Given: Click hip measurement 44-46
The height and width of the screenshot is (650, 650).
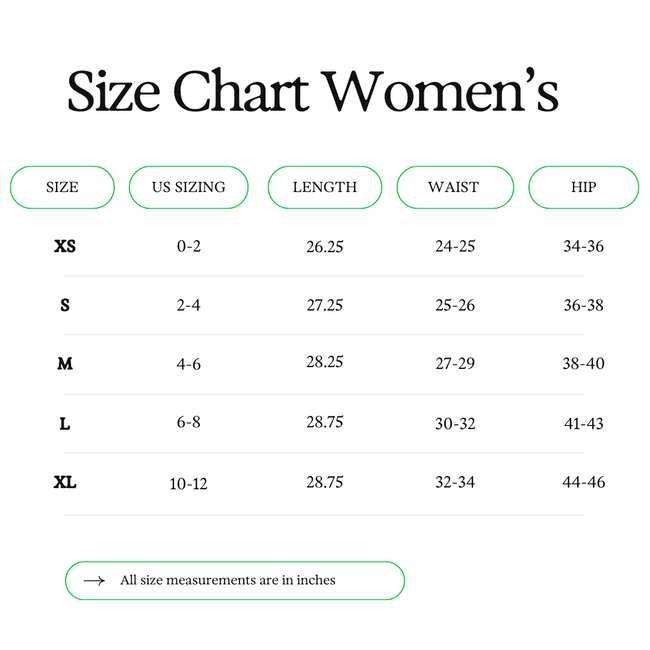Looking at the screenshot, I should point(583,482).
